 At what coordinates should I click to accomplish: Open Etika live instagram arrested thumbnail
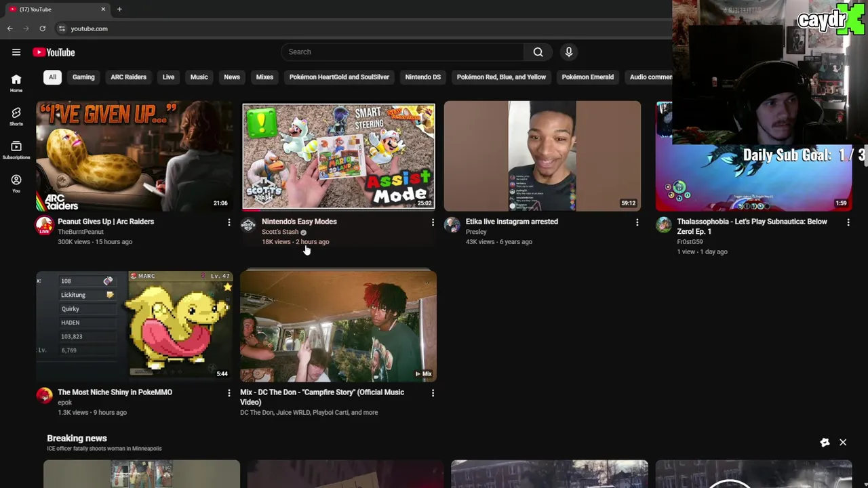(x=542, y=156)
